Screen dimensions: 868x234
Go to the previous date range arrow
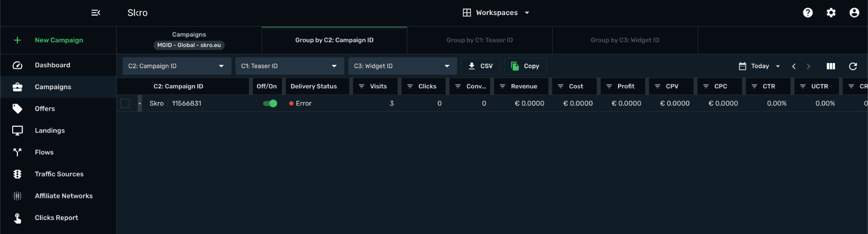point(794,67)
